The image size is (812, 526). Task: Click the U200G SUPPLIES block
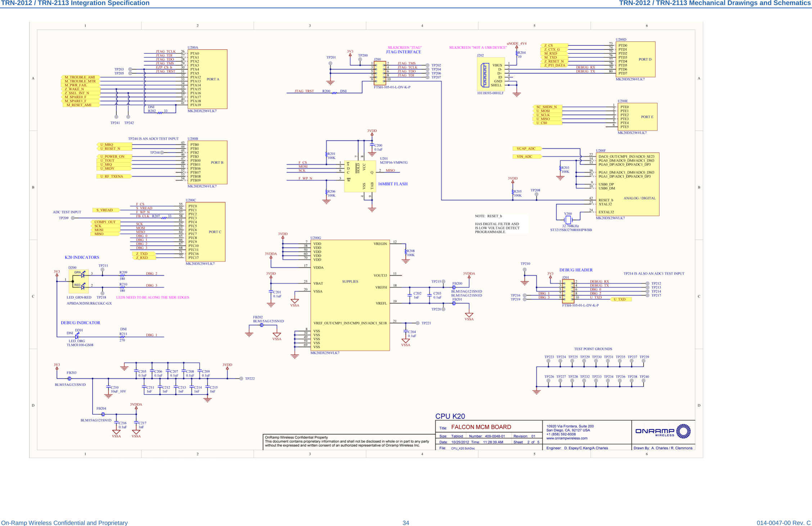pos(350,295)
